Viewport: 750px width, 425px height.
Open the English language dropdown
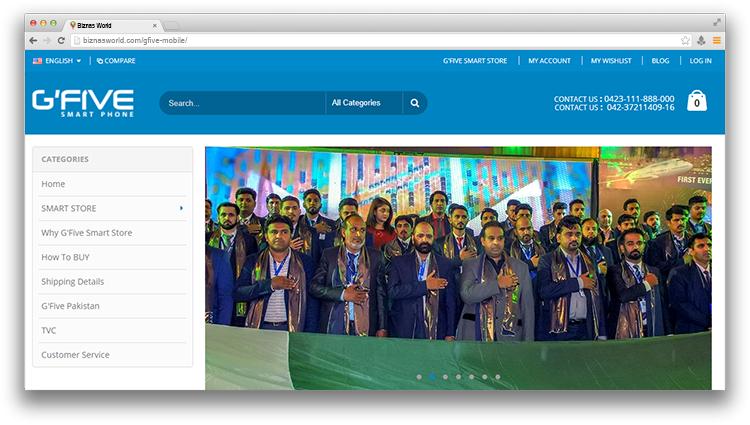coord(58,61)
